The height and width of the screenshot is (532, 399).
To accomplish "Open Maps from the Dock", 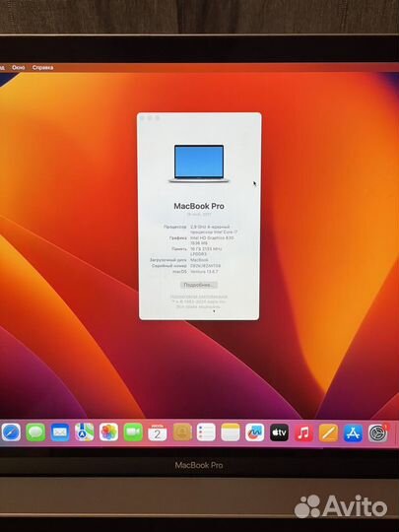I will (85, 432).
